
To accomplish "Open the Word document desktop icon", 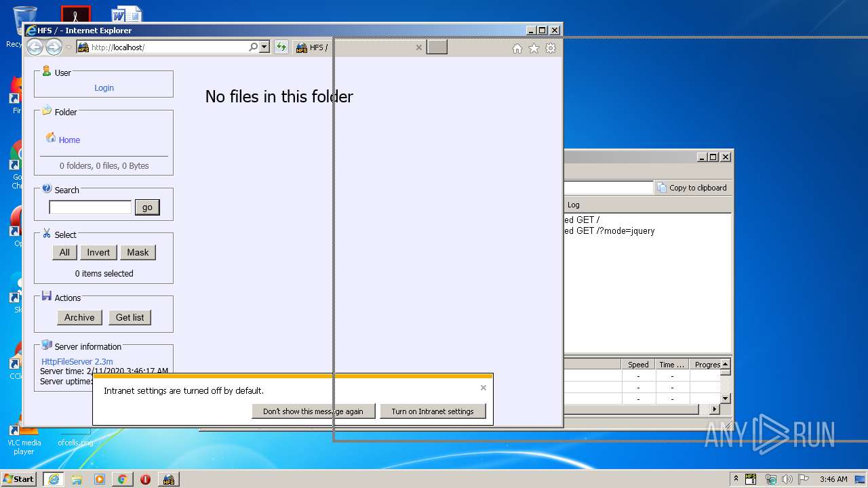I will coord(127,14).
